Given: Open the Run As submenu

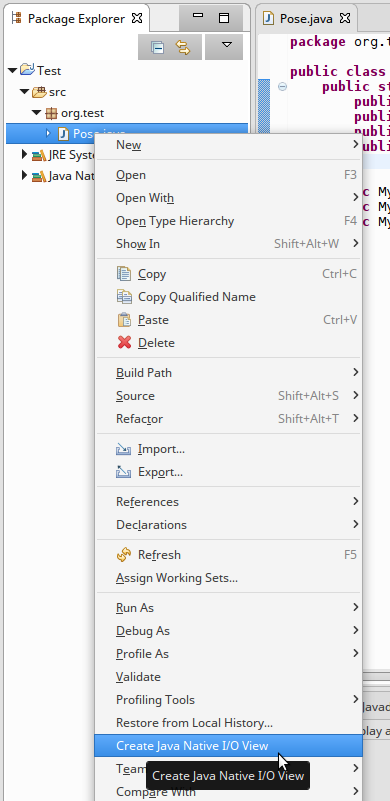Looking at the screenshot, I should coord(228,608).
